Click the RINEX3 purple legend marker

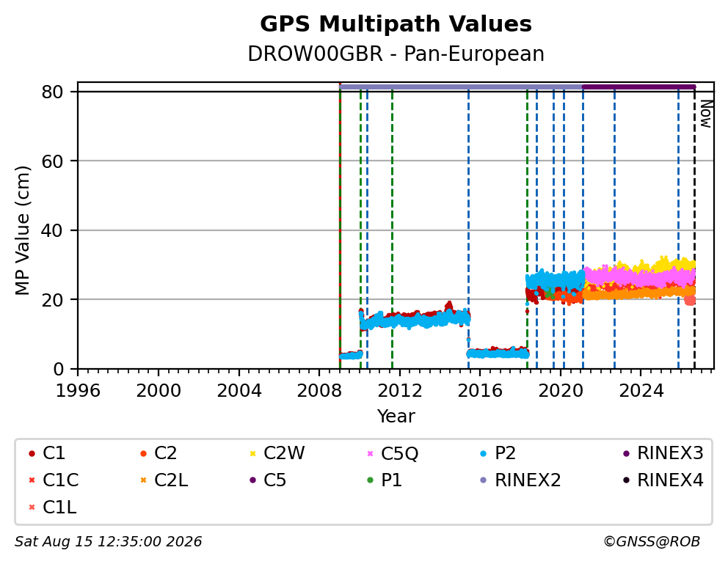[626, 453]
